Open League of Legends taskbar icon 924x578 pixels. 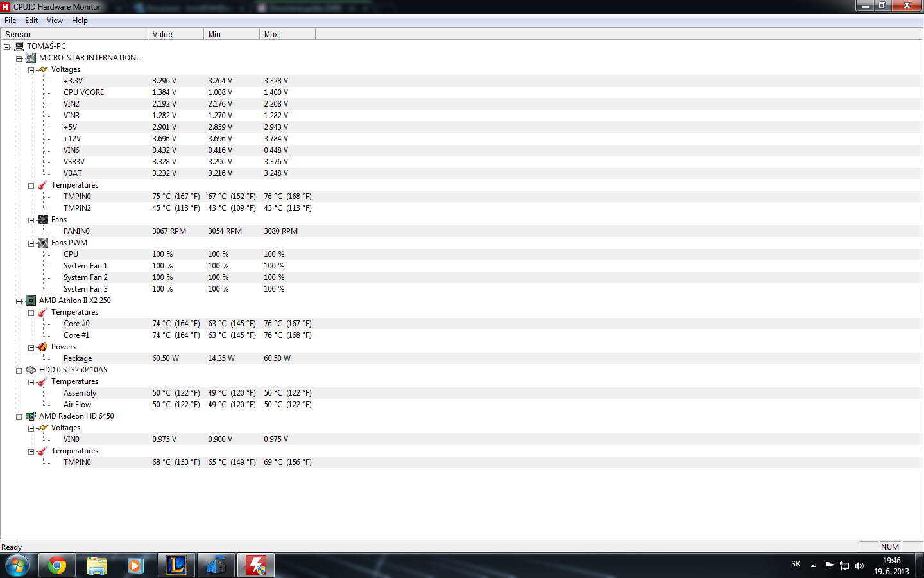coord(176,566)
